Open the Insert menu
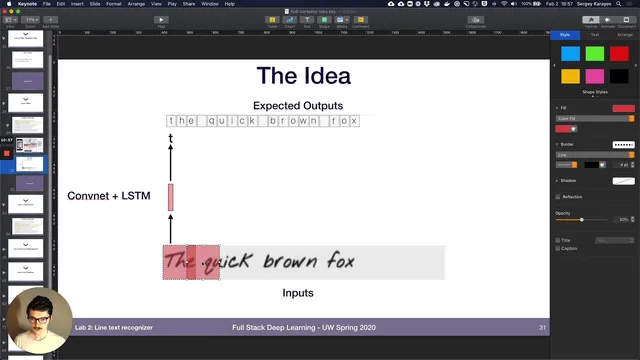 77,4
